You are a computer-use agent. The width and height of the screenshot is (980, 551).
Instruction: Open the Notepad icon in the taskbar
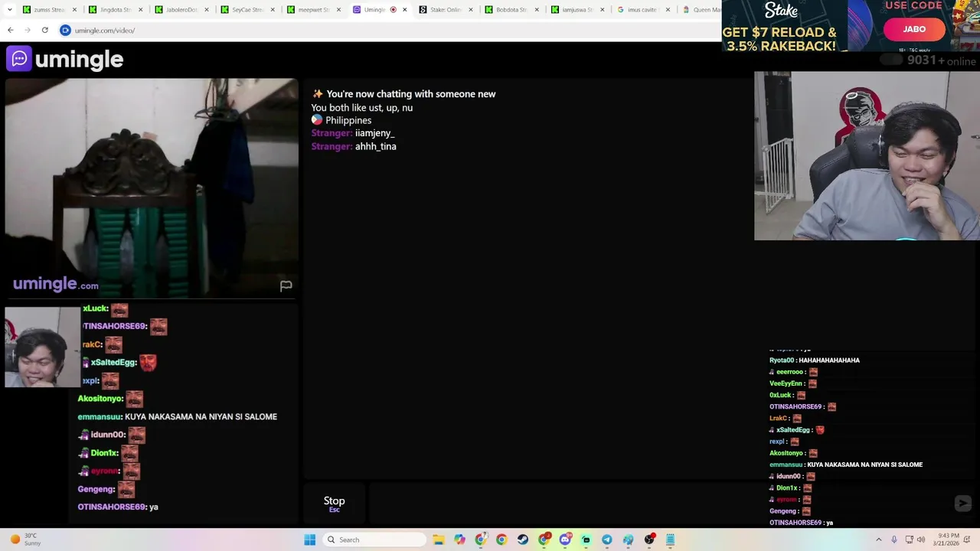(x=670, y=540)
